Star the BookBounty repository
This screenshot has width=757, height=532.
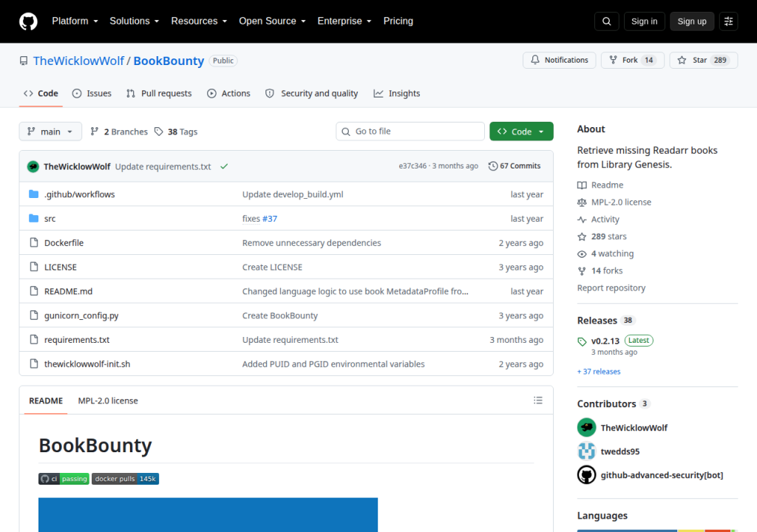tap(704, 60)
